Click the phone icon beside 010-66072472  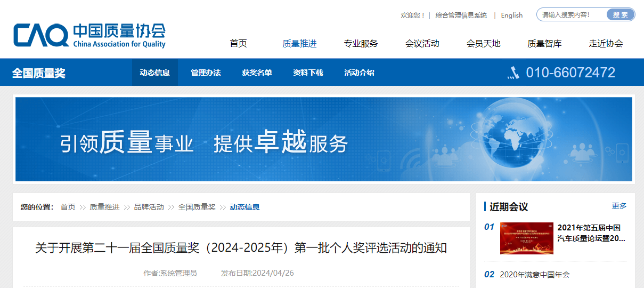point(513,73)
